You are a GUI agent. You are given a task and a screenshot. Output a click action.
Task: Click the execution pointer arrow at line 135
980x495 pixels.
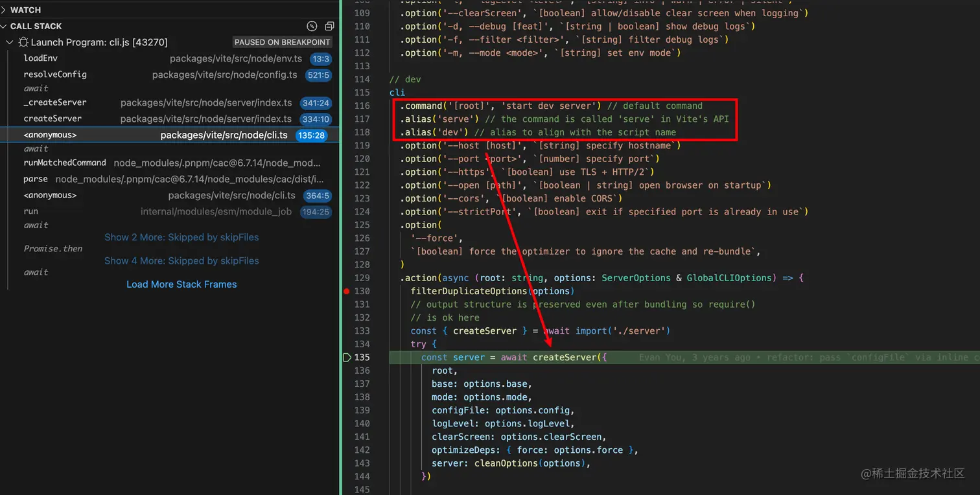tap(347, 358)
